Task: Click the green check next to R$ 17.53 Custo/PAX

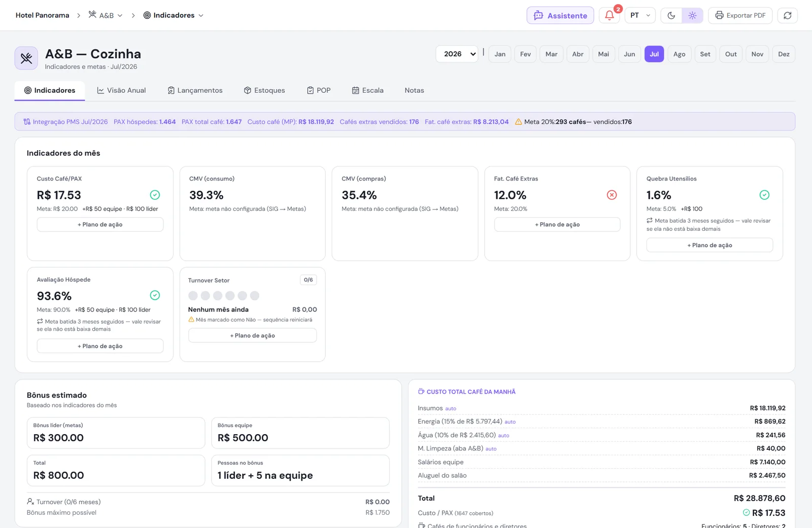Action: [746, 513]
